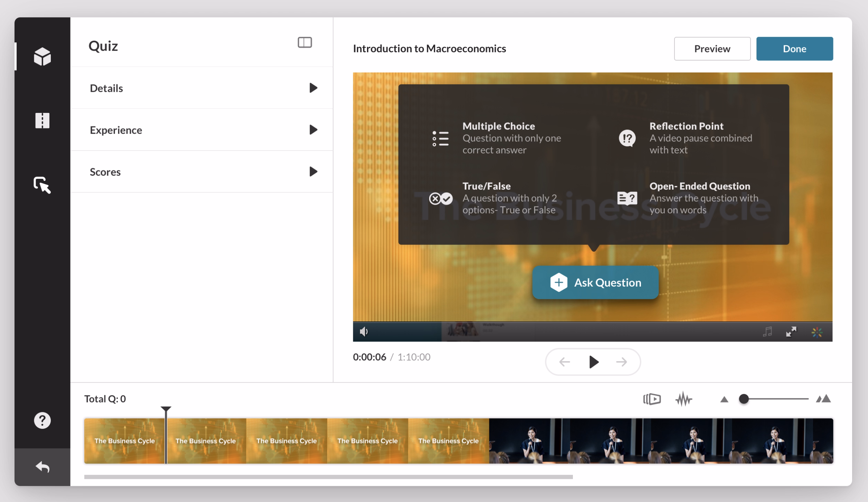Click the Experience arrow chevron

(x=313, y=130)
